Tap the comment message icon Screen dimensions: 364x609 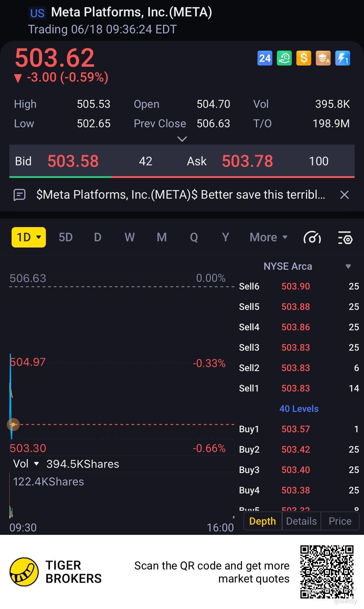[x=19, y=195]
